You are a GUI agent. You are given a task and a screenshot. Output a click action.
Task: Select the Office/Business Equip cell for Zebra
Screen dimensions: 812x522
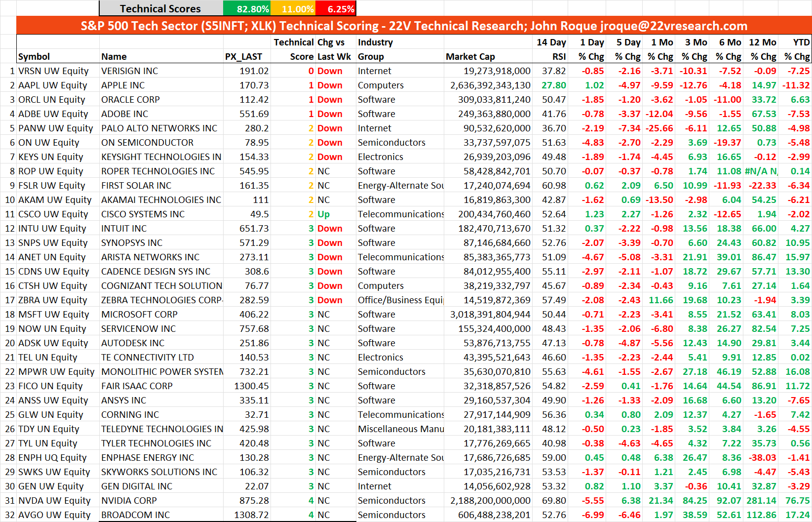point(400,300)
